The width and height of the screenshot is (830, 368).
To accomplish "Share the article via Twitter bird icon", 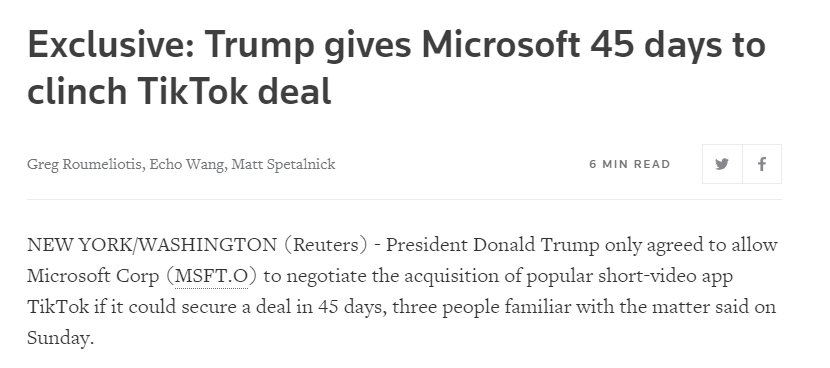I will point(722,164).
